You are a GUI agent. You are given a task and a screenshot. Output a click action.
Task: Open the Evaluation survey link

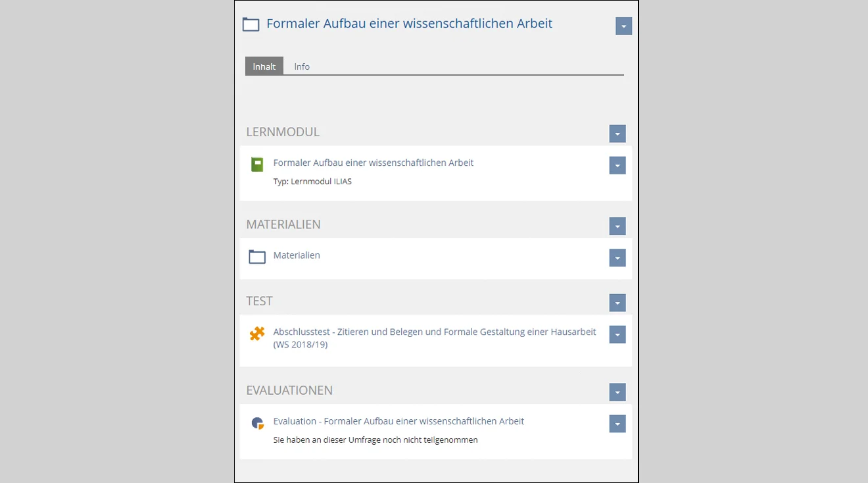coord(398,420)
